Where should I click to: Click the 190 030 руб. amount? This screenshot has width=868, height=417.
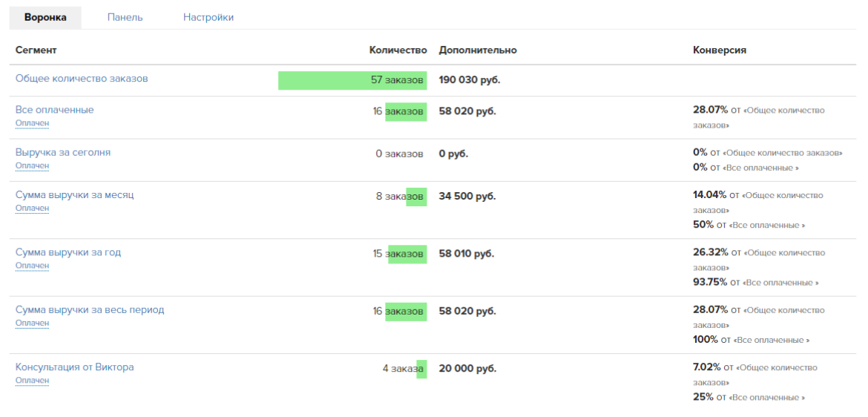[470, 79]
